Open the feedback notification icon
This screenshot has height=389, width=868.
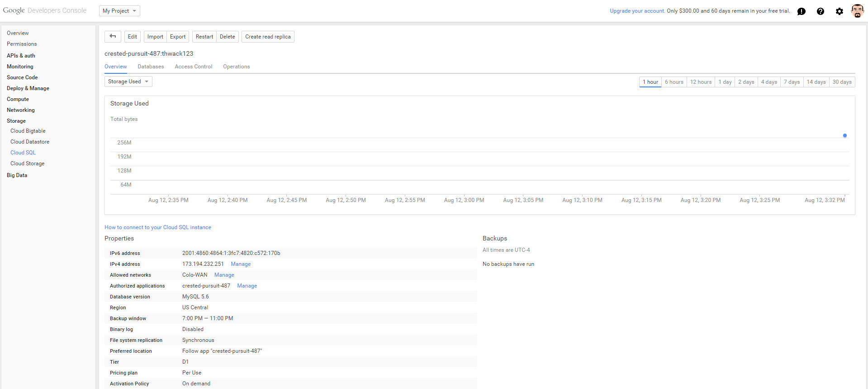pyautogui.click(x=802, y=11)
